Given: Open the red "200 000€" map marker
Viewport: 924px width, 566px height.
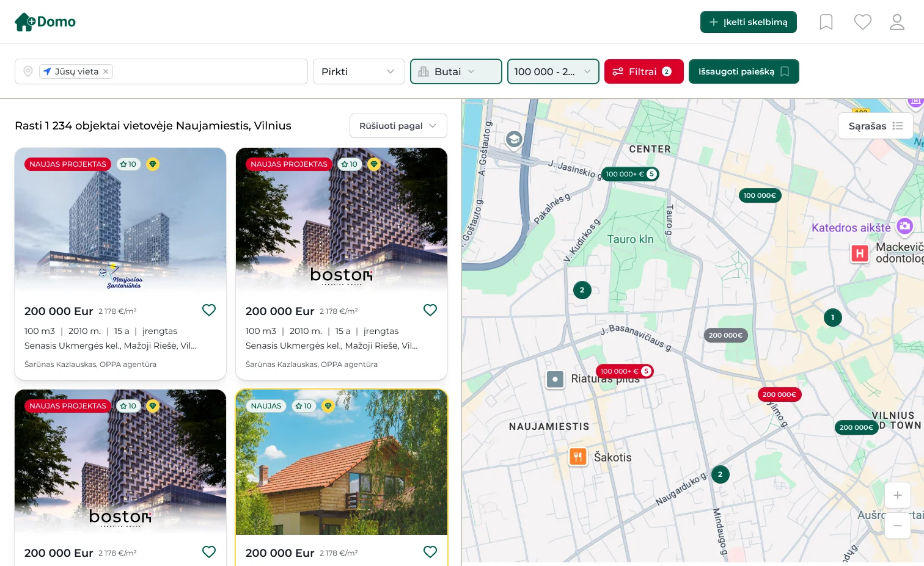Looking at the screenshot, I should (779, 394).
